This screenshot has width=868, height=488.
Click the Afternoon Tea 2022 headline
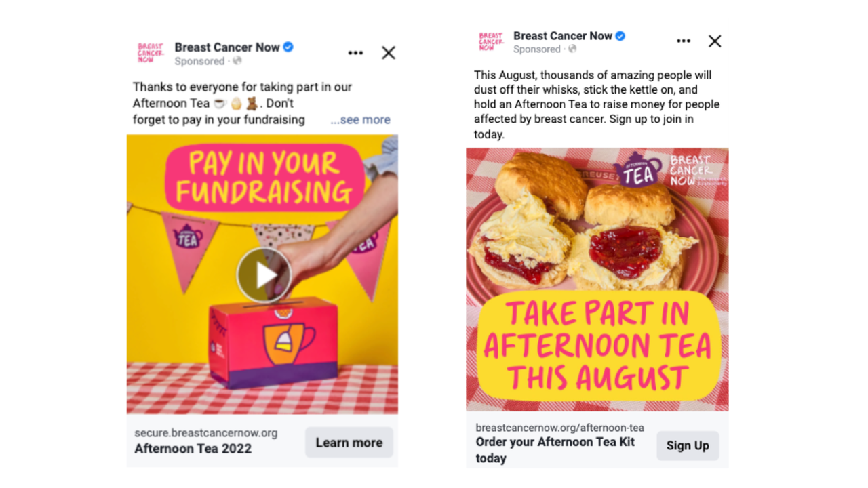pos(193,449)
